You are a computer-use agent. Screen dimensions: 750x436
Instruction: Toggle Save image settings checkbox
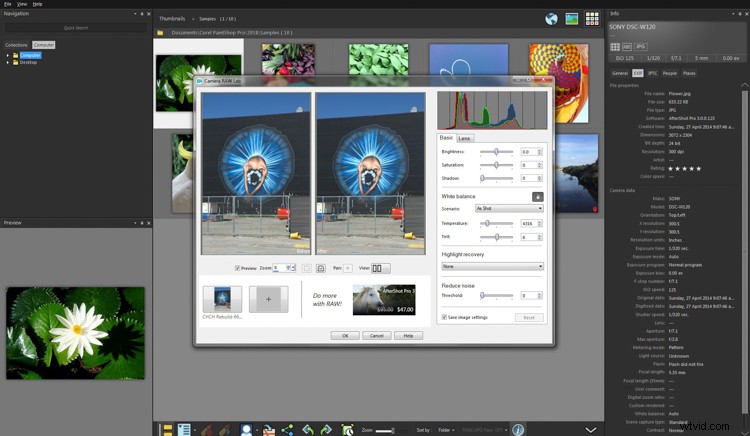(x=444, y=317)
